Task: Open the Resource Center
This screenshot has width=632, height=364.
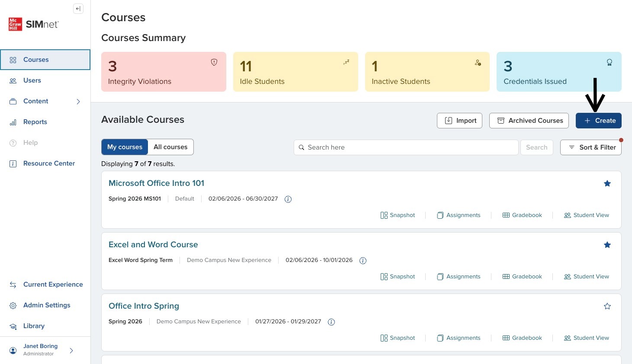Action: 45,163
